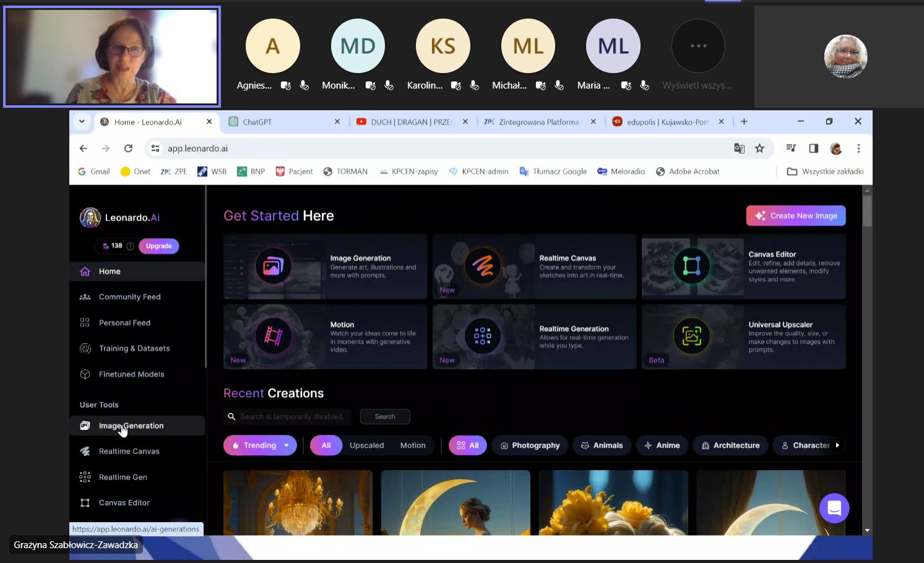The height and width of the screenshot is (563, 924).
Task: Select the Architecture category chip
Action: coord(730,445)
